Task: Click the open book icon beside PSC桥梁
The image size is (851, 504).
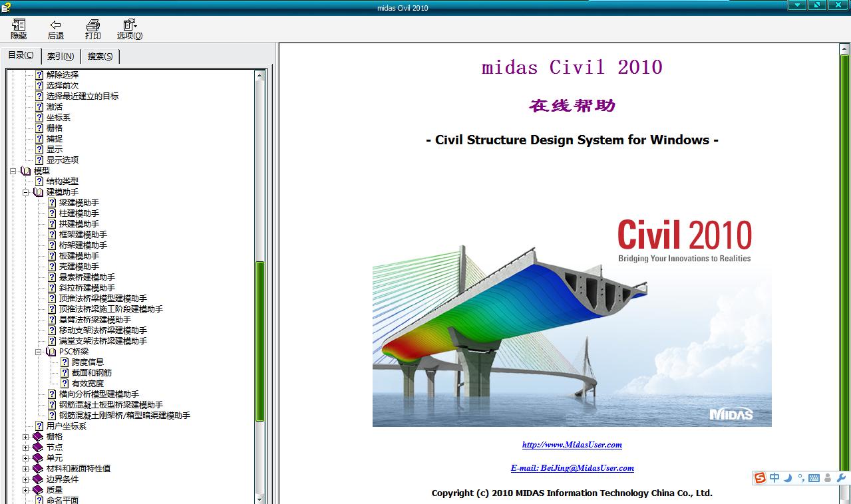Action: coord(51,352)
